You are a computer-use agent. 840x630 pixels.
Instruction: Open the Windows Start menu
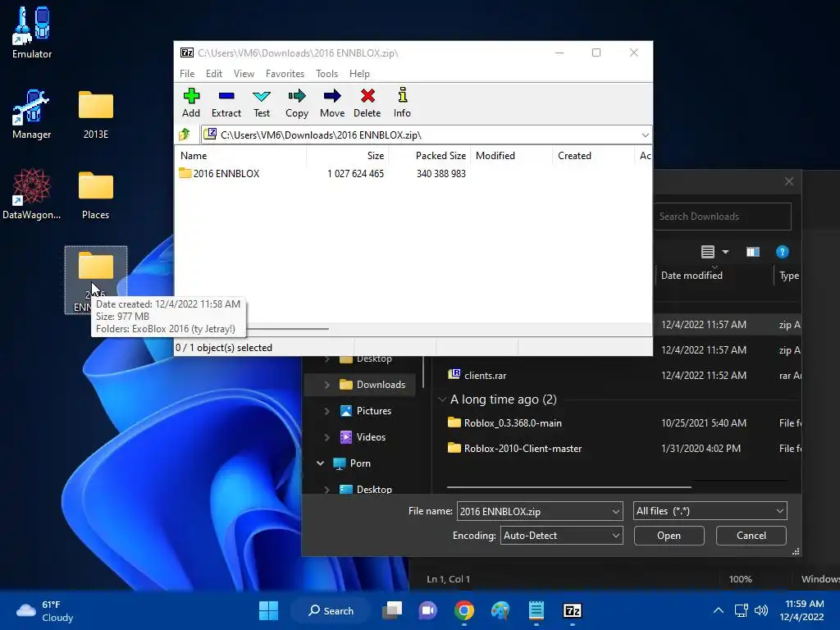pyautogui.click(x=268, y=610)
